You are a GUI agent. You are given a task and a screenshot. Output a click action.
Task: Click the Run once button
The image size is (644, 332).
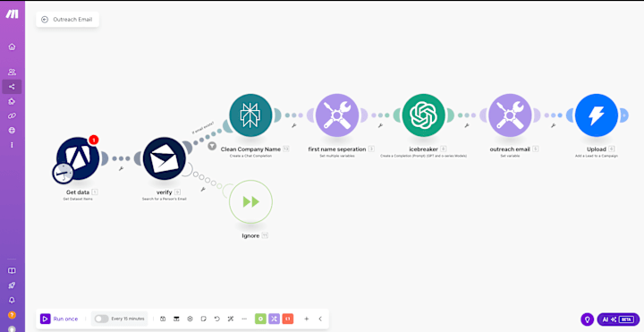coord(60,319)
